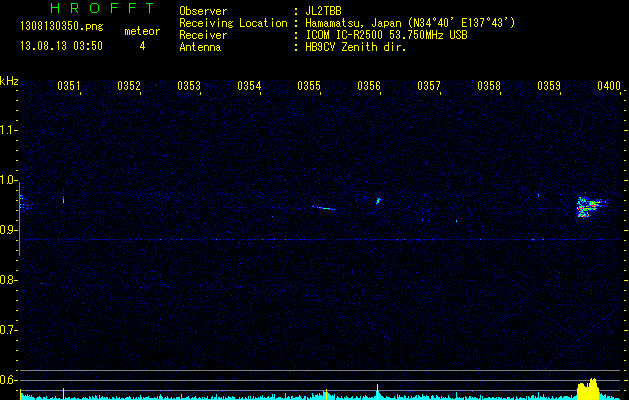629x400 pixels.
Task: Select the 0.7 kHz frequency label
Action: tap(9, 329)
